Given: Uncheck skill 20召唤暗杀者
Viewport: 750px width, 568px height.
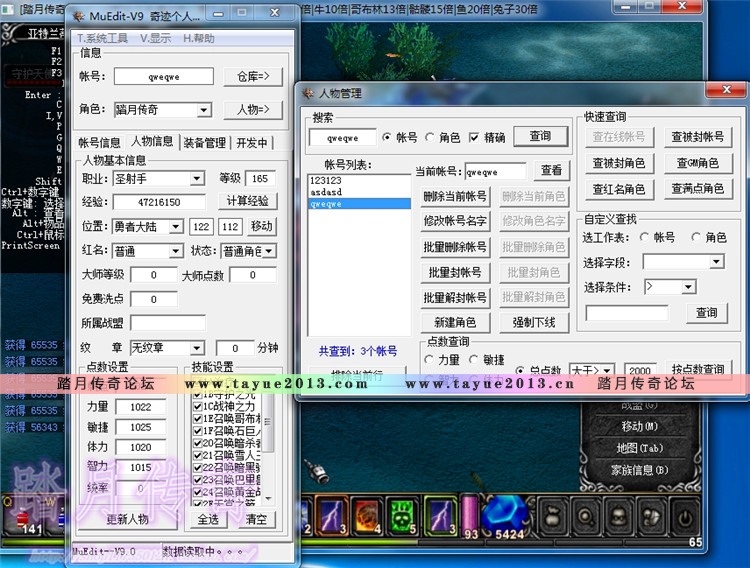Looking at the screenshot, I should click(x=197, y=444).
